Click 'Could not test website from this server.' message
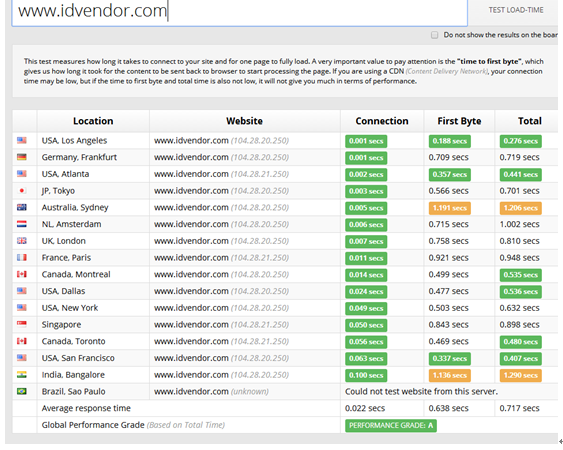 421,391
